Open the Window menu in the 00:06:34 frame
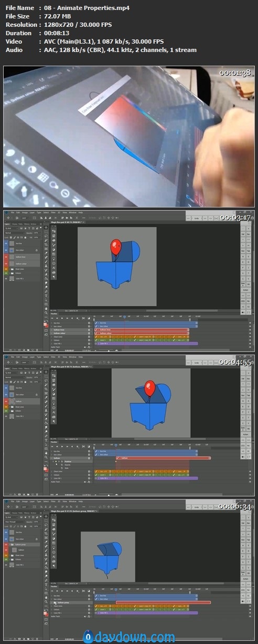Viewport: 258px width, 644px height. tap(72, 501)
